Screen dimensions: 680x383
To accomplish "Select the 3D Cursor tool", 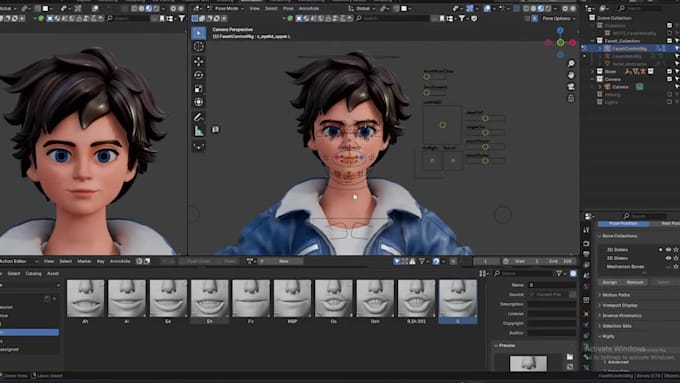I will 199,47.
